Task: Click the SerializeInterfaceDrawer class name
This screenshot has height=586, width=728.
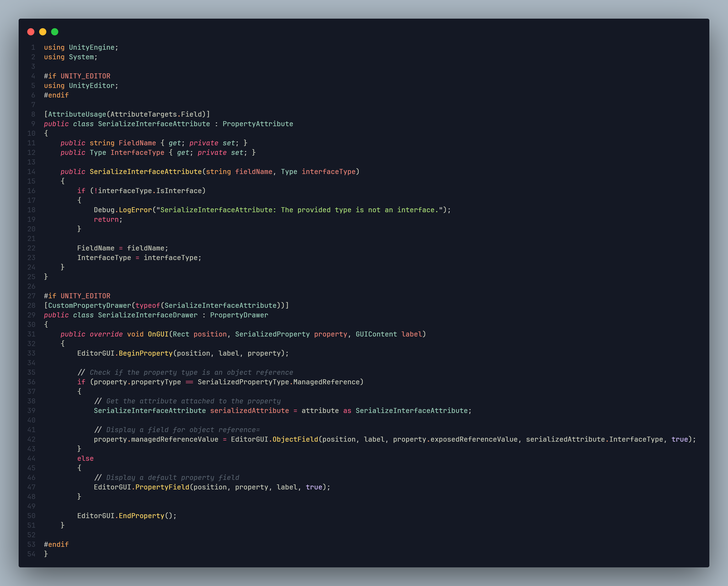Action: pos(148,315)
